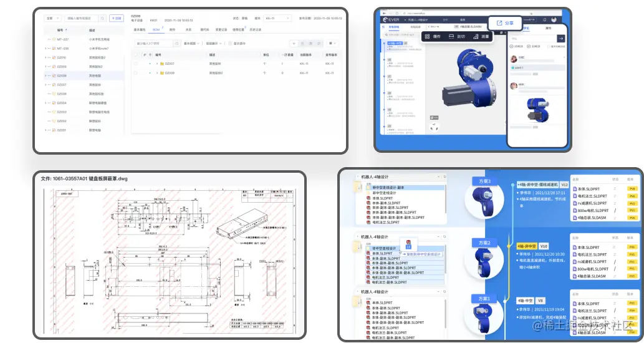Open the level display dropdown in BOM toolbar
This screenshot has height=343, width=644.
214,43
